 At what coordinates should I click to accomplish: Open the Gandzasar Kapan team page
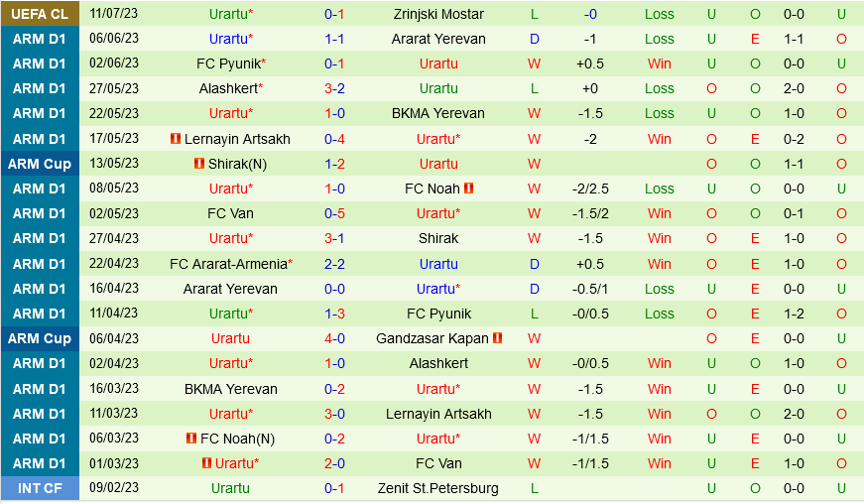[x=432, y=338]
